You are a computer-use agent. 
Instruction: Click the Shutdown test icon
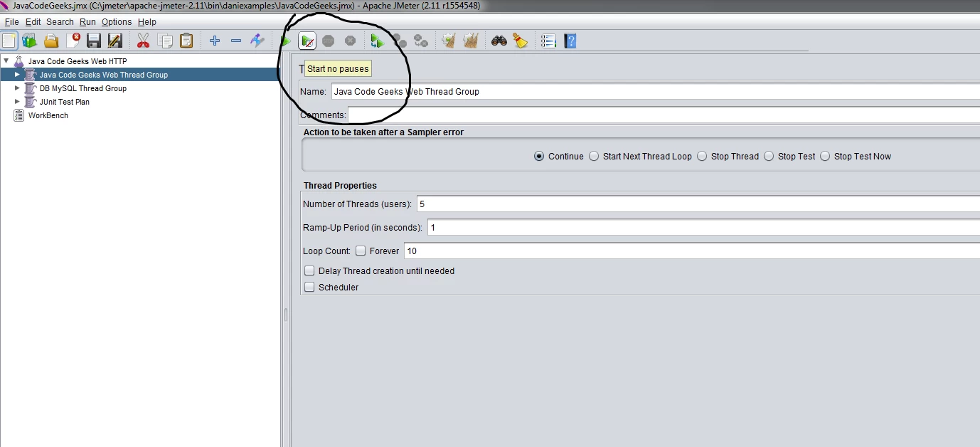coord(350,41)
